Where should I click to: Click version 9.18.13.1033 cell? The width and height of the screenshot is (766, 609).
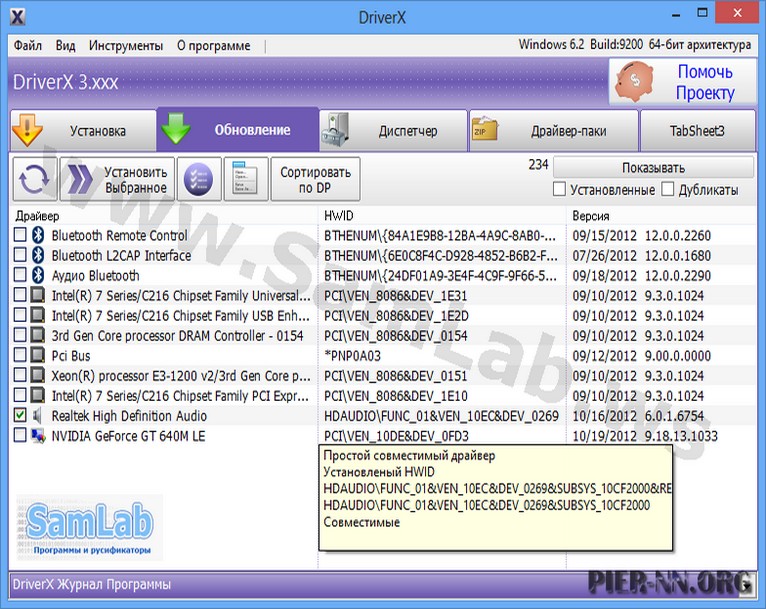pos(681,436)
